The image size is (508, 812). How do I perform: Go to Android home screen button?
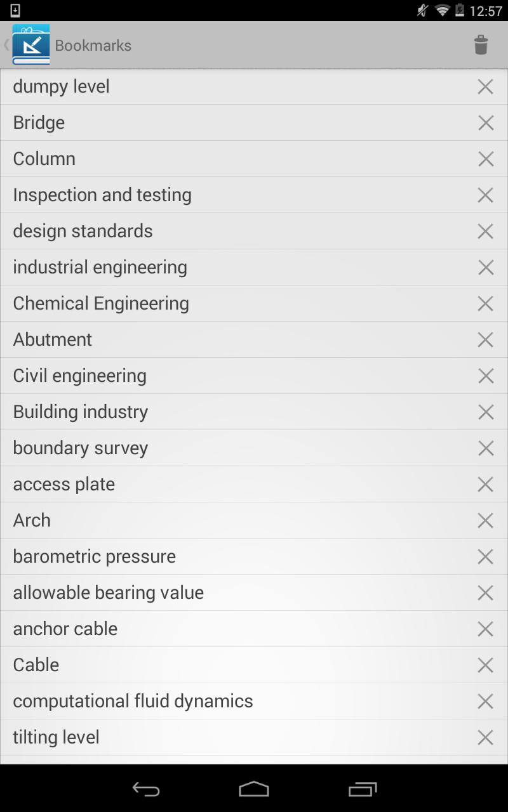(254, 789)
